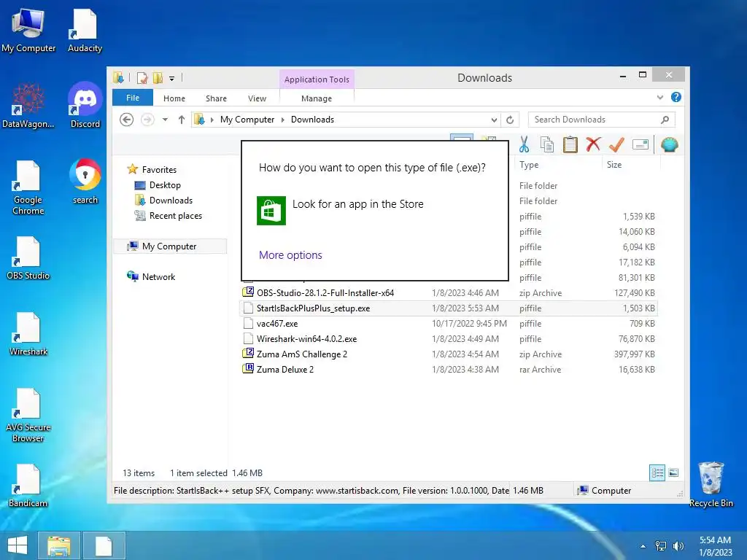747x560 pixels.
Task: Click the search magnifier icon
Action: pyautogui.click(x=665, y=120)
